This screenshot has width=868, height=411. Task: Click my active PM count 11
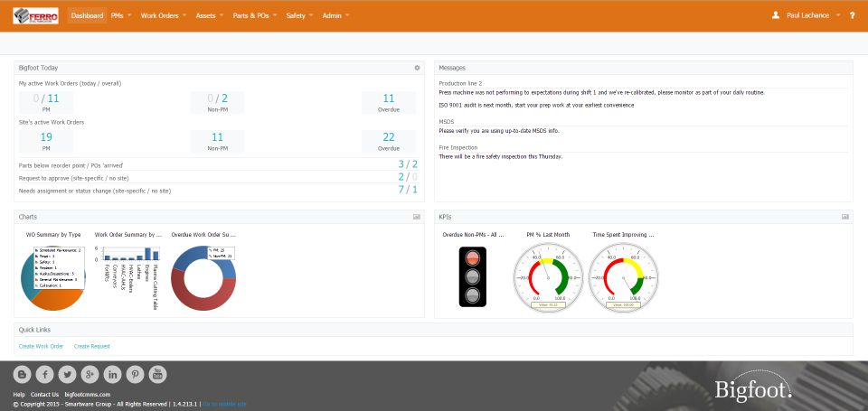pyautogui.click(x=53, y=98)
